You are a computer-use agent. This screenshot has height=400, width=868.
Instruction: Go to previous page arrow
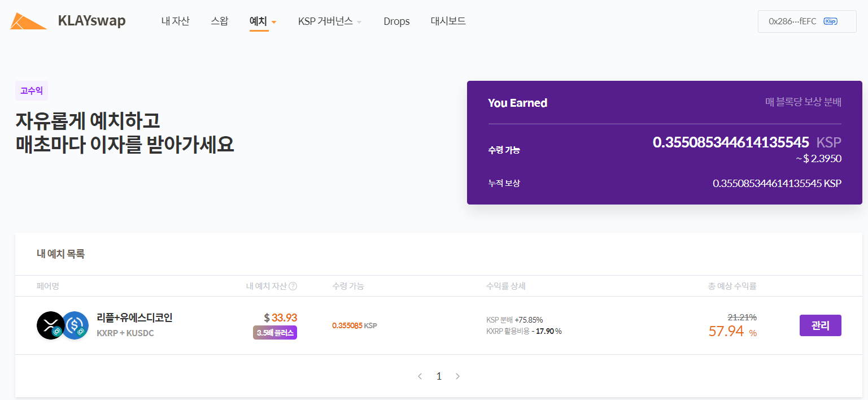pyautogui.click(x=420, y=376)
